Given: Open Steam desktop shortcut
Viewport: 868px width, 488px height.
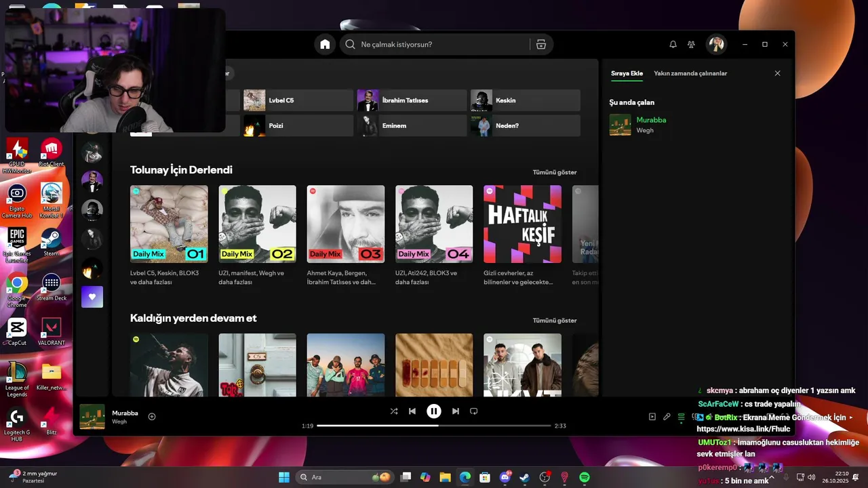Looking at the screenshot, I should tap(52, 242).
